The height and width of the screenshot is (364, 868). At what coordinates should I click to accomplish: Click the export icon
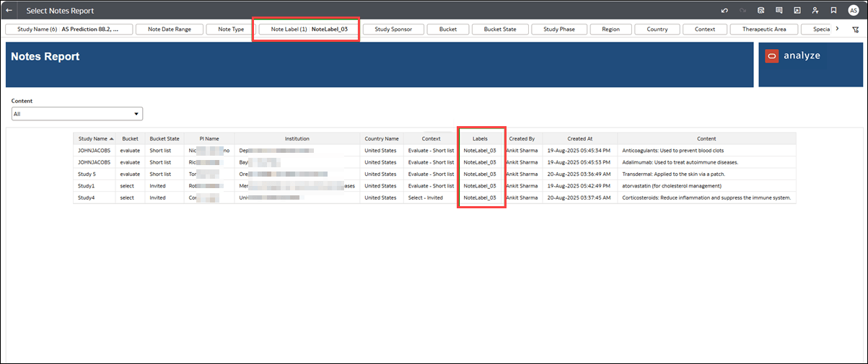coord(797,11)
